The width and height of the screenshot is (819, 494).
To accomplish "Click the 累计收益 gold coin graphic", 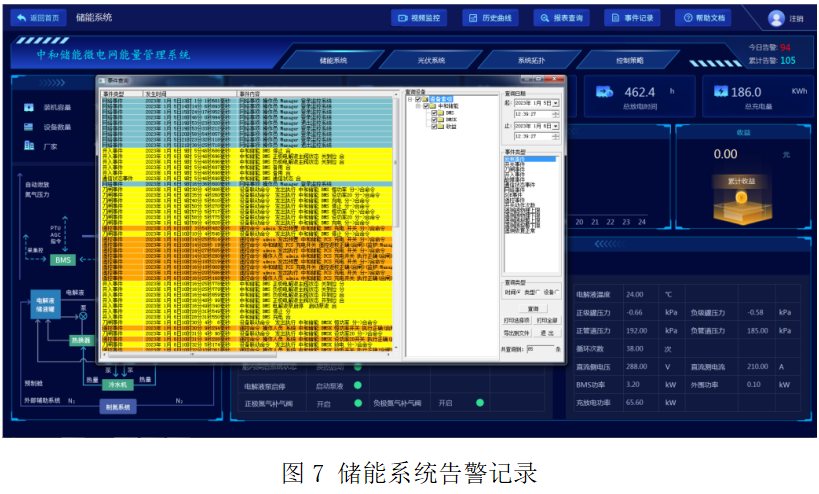I will pos(742,205).
